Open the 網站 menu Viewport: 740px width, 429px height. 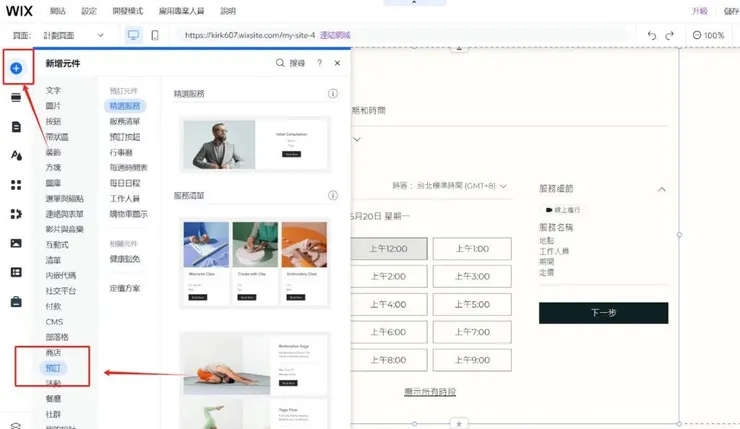58,11
